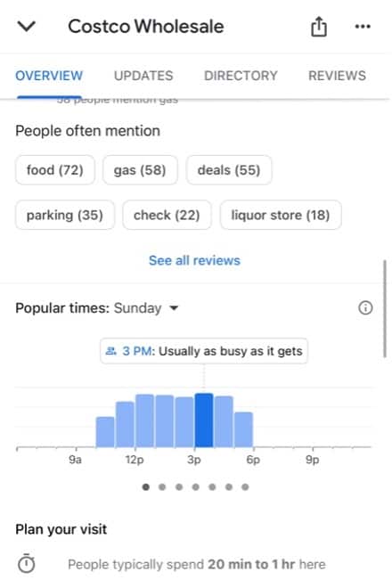Select the gas (58) mention chip

(140, 170)
